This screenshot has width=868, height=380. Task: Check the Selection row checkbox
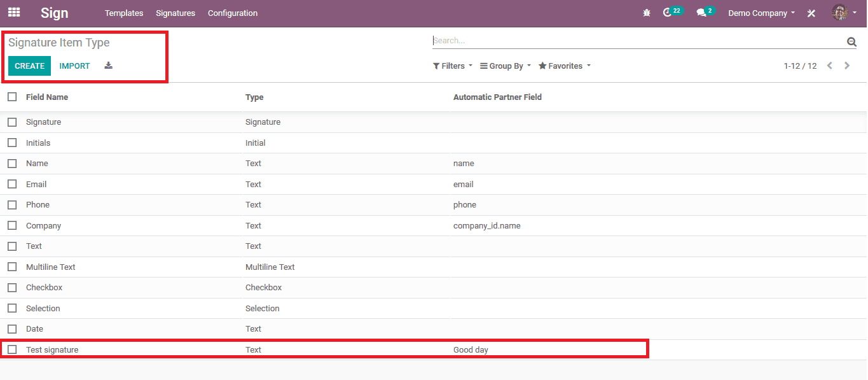pos(12,308)
